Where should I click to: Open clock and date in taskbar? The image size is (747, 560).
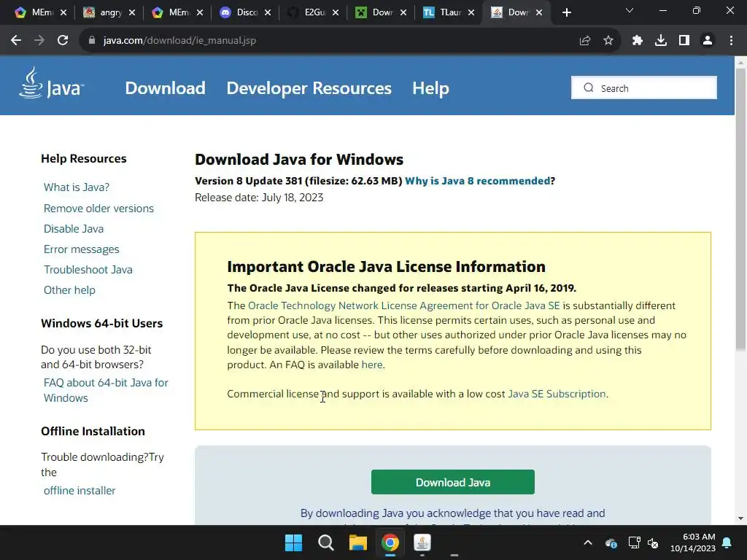click(693, 542)
